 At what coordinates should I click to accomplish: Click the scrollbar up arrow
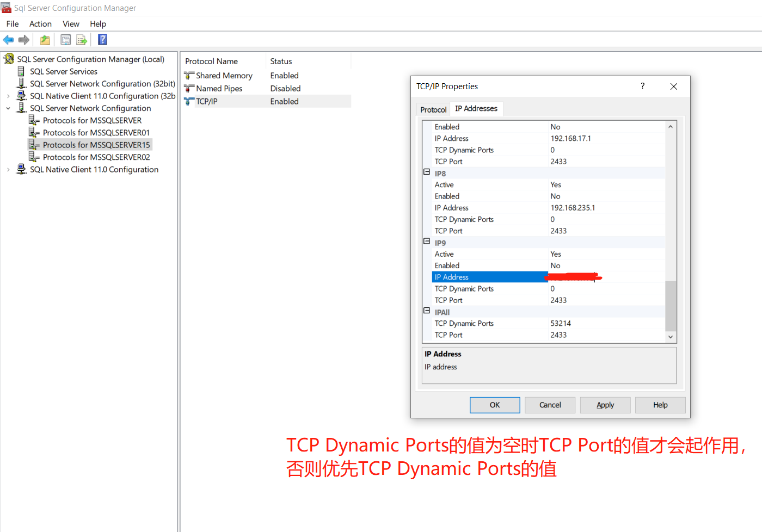click(x=671, y=127)
